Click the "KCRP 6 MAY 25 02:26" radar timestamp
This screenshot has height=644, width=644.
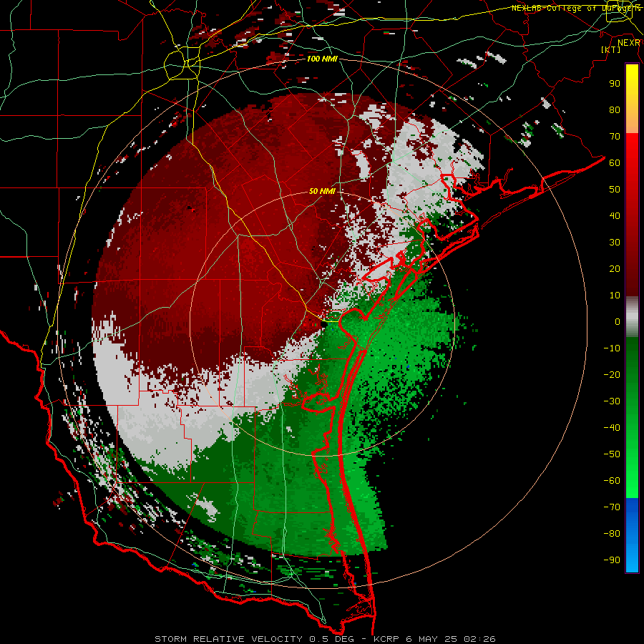click(x=434, y=639)
